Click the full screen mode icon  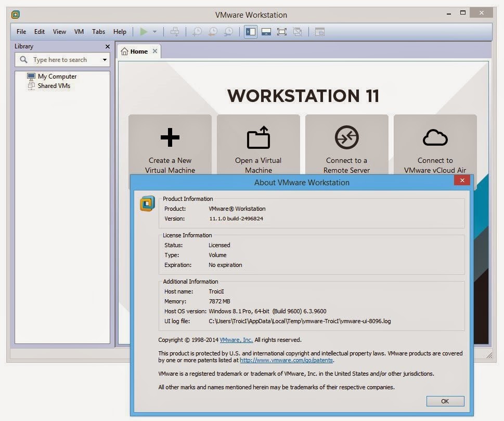pos(282,32)
